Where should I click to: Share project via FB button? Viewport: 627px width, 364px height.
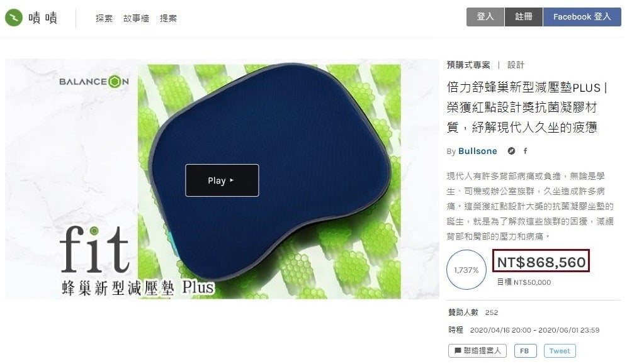[x=525, y=351]
